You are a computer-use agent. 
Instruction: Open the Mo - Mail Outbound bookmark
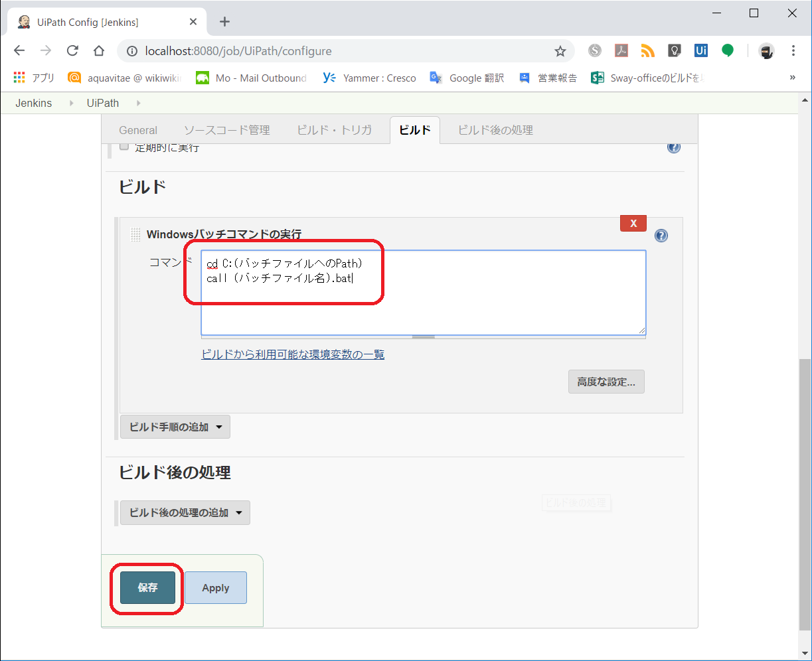point(252,78)
